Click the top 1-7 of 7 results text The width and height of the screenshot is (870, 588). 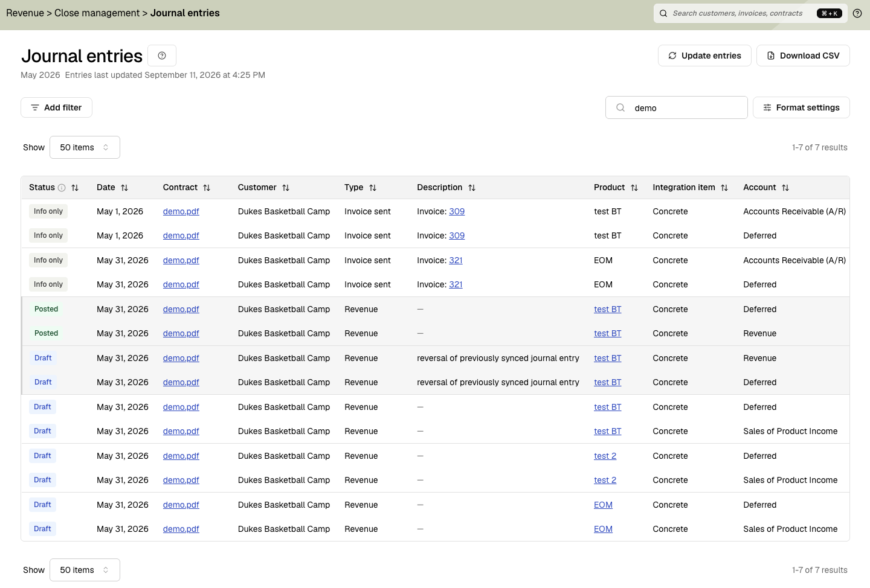[x=819, y=147]
